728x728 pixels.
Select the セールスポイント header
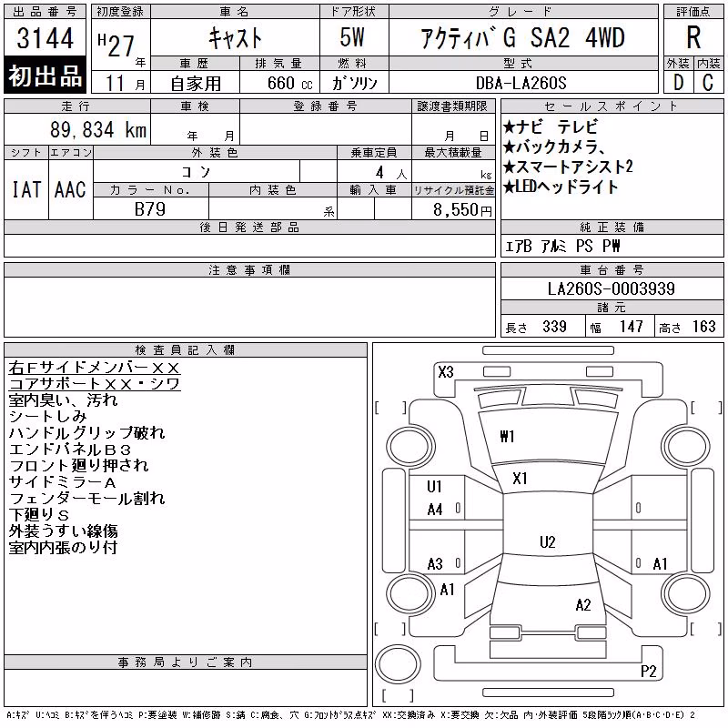612,106
